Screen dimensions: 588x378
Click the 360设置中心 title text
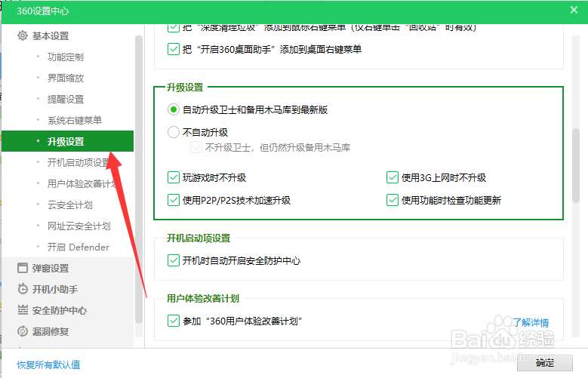click(43, 11)
